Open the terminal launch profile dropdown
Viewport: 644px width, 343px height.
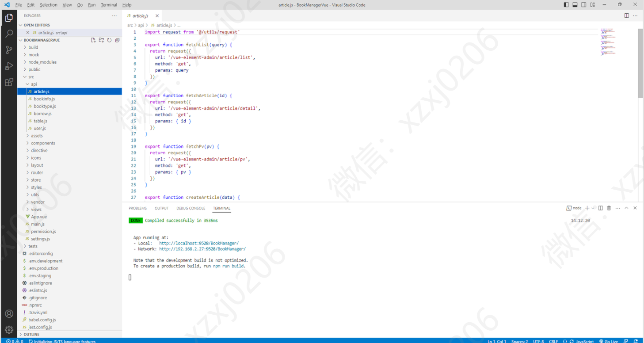click(593, 208)
